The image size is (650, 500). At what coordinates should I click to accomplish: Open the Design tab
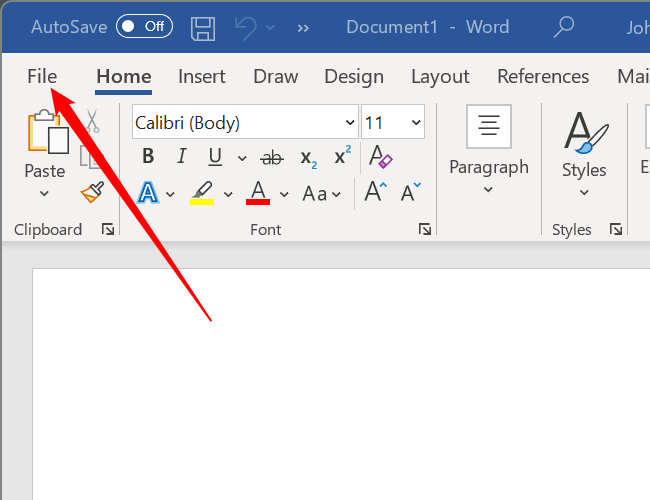point(354,77)
